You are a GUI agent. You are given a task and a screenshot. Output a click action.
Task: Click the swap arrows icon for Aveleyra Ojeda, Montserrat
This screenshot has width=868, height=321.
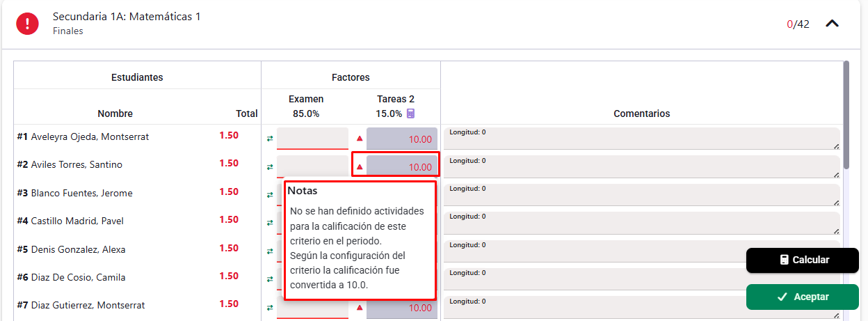(270, 139)
